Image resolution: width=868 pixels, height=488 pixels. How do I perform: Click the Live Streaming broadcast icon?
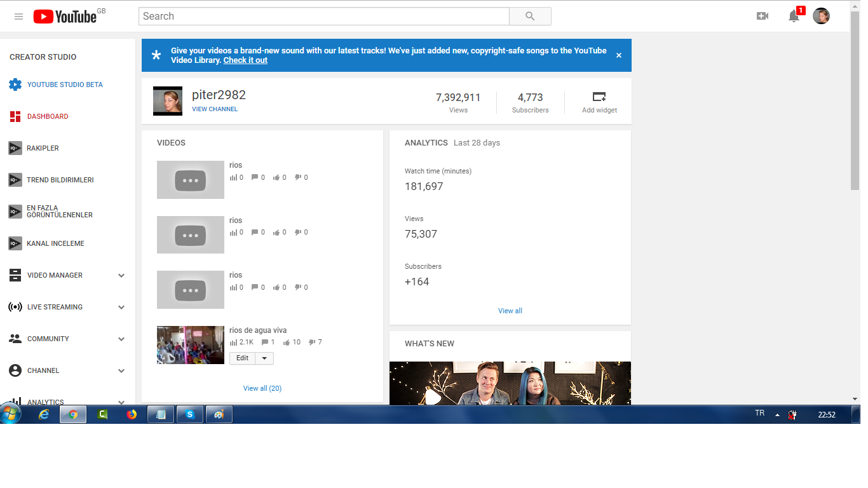point(15,307)
